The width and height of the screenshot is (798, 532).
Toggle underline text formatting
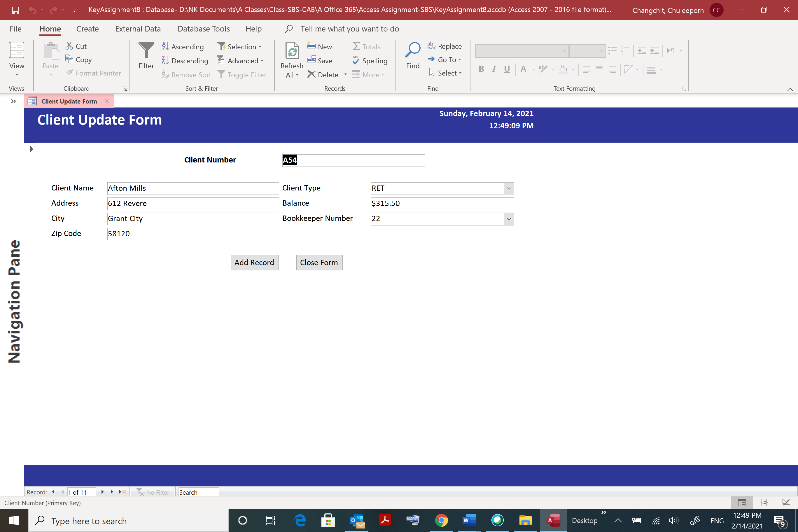tap(507, 69)
